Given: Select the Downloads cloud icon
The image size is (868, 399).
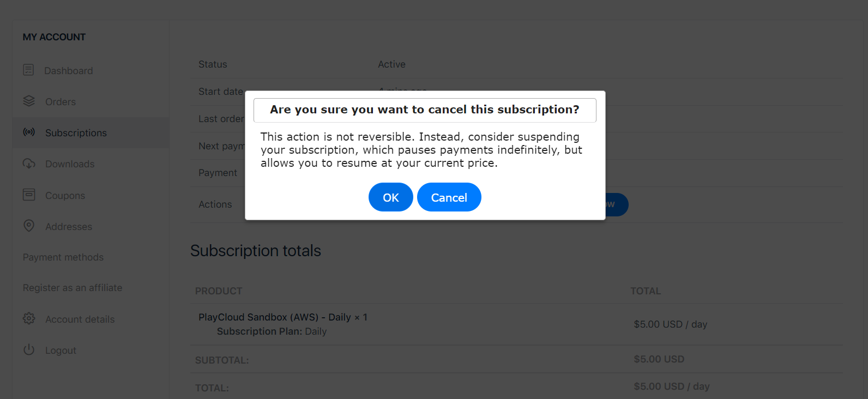Looking at the screenshot, I should tap(28, 164).
